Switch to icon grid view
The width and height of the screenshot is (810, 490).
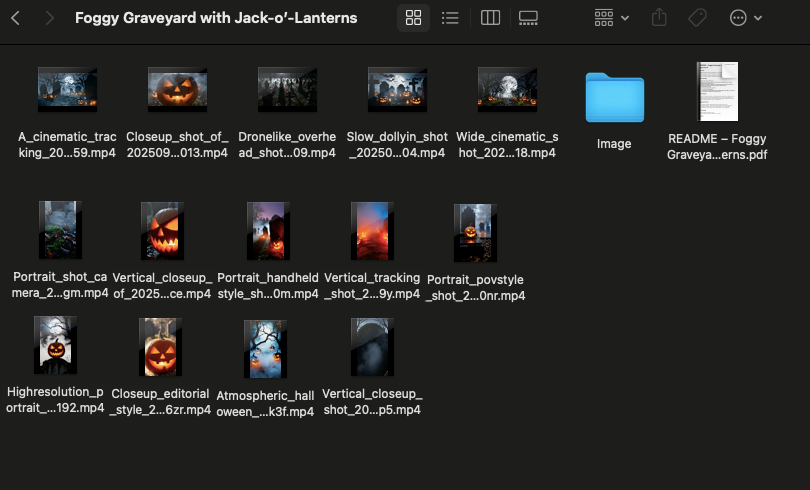point(413,18)
